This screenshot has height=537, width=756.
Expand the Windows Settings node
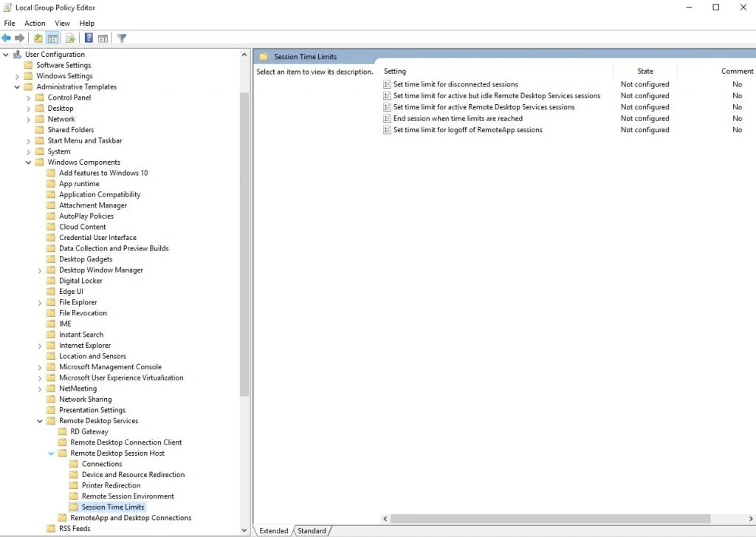coord(17,76)
